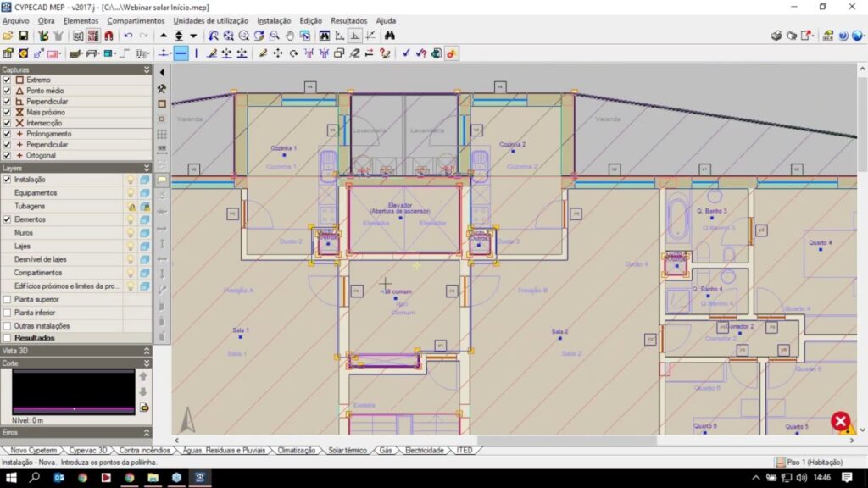Enable the Planta superior checkbox

pos(7,299)
